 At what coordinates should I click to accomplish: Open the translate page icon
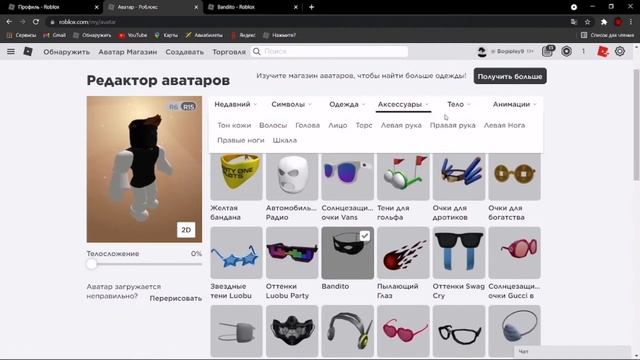coord(574,22)
